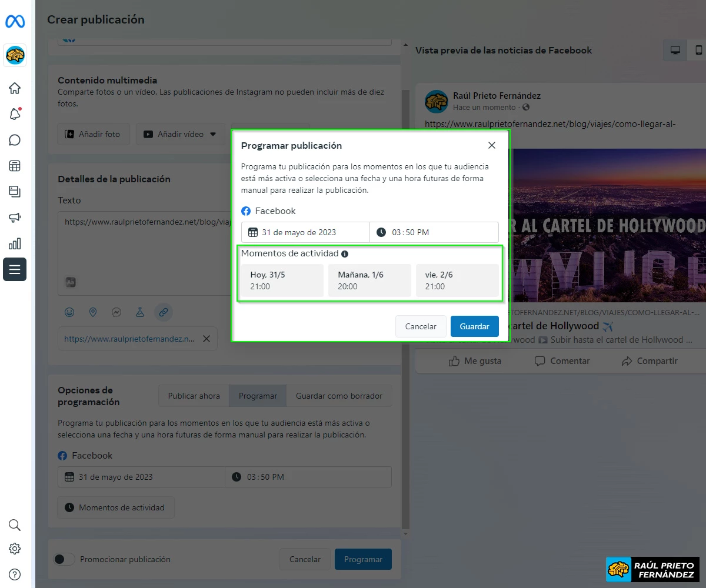Enable Promocionar publicación toggle
Viewport: 706px width, 588px height.
64,559
